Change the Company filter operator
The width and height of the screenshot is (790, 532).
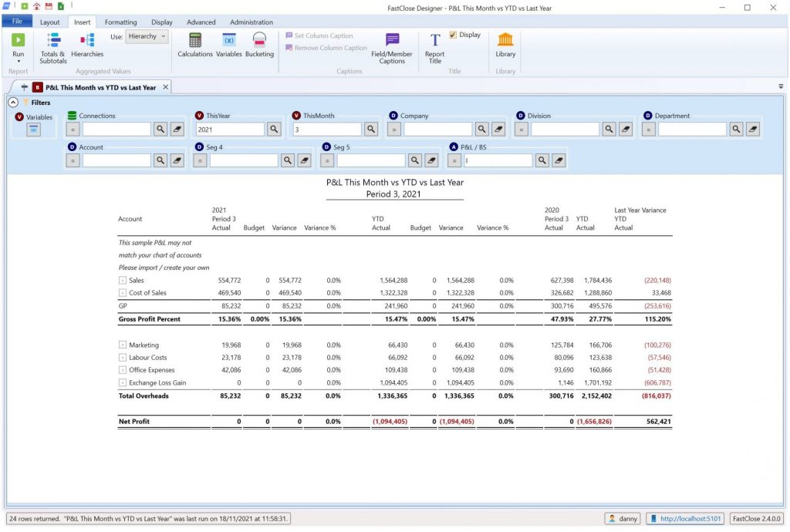point(394,130)
